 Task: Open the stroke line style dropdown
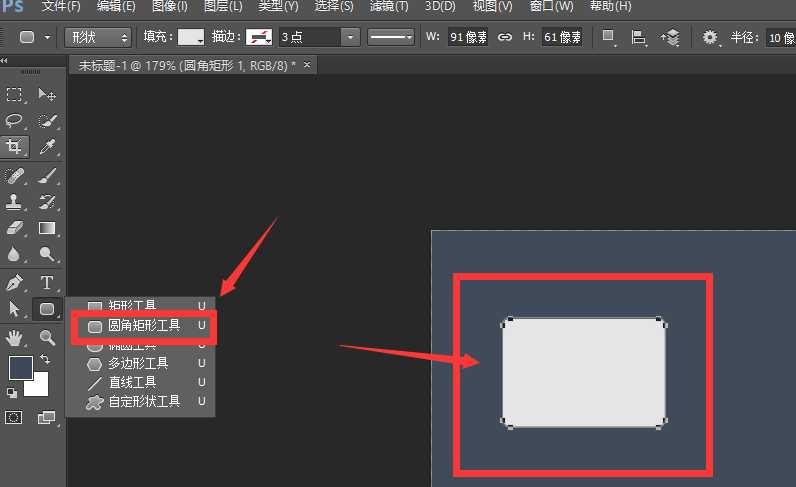(x=392, y=37)
